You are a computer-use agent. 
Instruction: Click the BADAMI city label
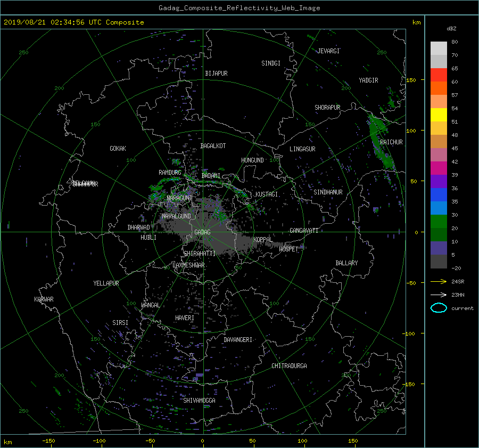(211, 176)
